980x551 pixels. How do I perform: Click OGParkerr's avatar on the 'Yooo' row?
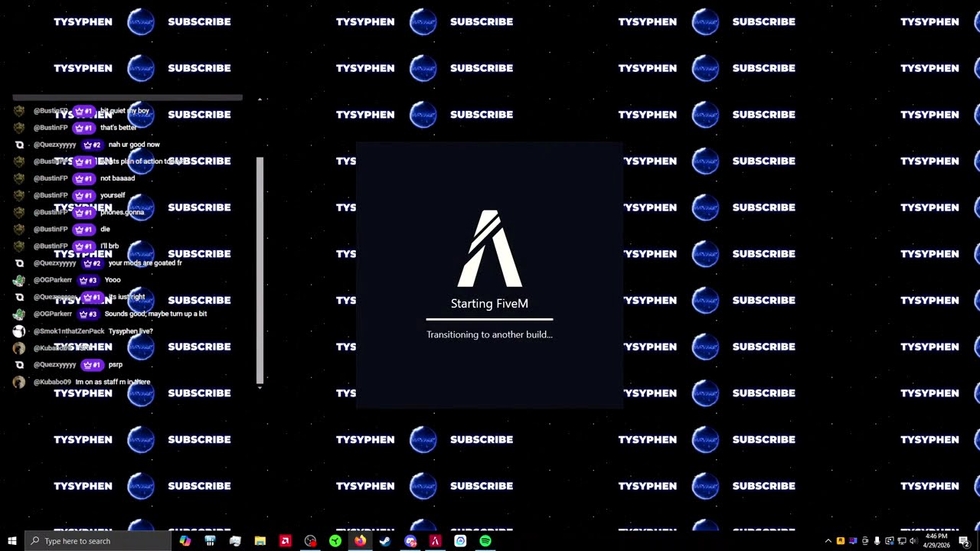click(19, 280)
